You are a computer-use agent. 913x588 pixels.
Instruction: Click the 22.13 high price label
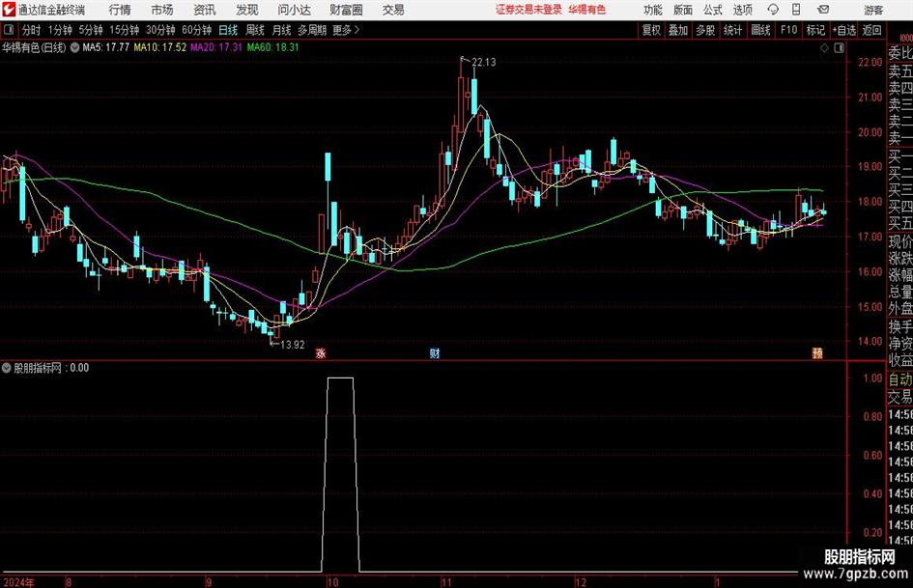coord(484,63)
